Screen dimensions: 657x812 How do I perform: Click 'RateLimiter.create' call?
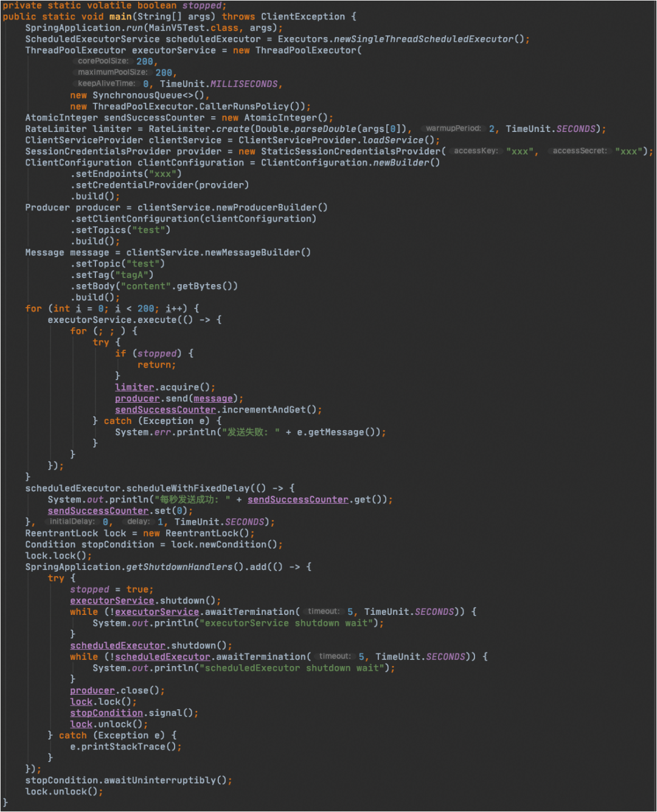[x=199, y=129]
